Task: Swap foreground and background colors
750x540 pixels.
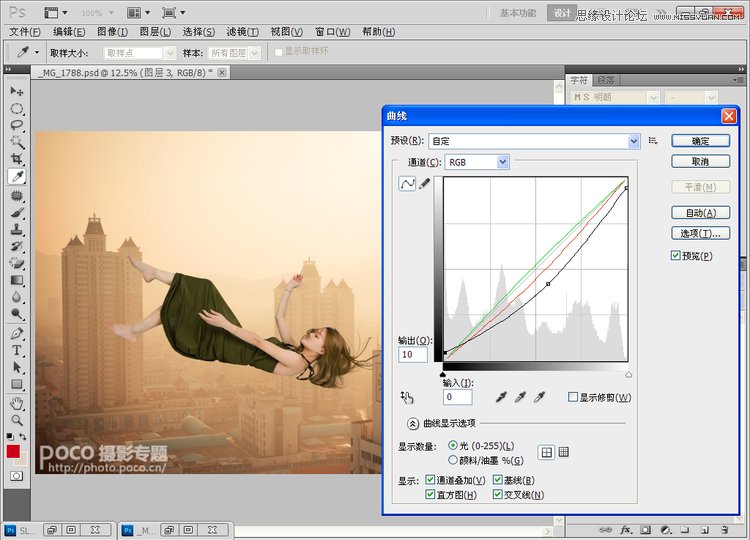Action: click(x=22, y=436)
